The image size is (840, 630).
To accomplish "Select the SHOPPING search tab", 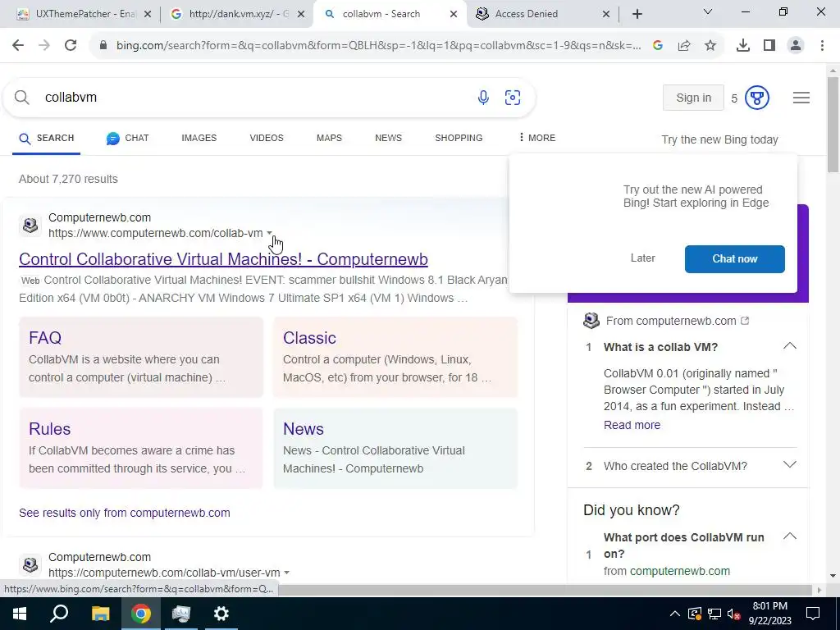I will [x=459, y=138].
